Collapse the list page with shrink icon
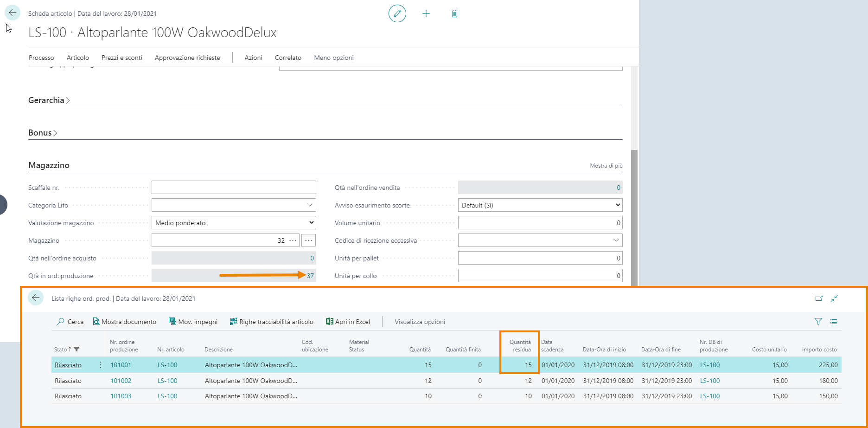868x428 pixels. pyautogui.click(x=834, y=298)
